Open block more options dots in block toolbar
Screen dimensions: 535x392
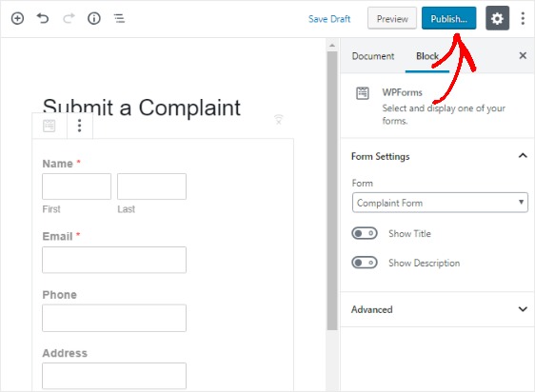(80, 126)
